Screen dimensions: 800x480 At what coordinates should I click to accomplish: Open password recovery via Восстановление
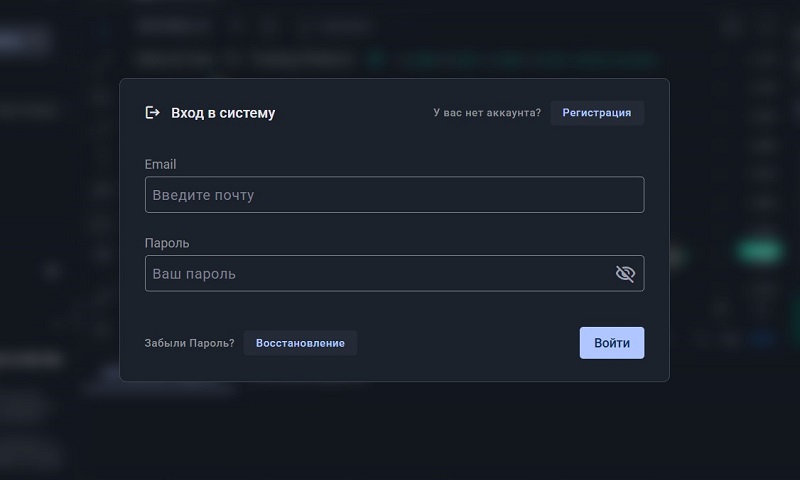[300, 343]
